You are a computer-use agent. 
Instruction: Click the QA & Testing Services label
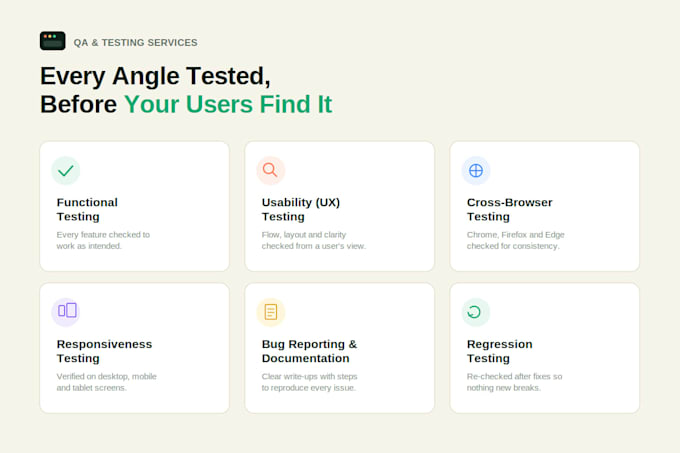[x=135, y=42]
